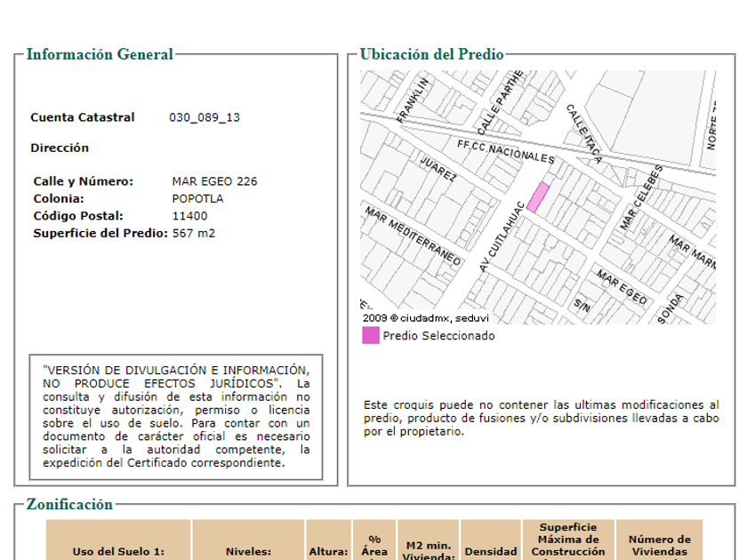Screen dimensions: 747x560
Task: Click the 2009 ciudadmx, seduvi map credit
Action: point(425,318)
